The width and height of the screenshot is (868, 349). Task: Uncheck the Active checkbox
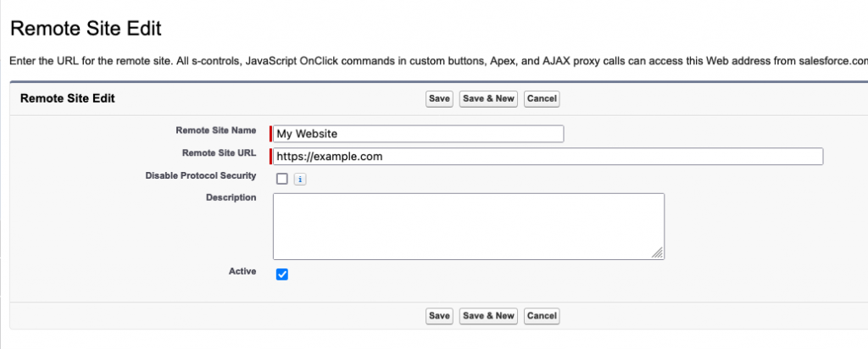tap(283, 274)
